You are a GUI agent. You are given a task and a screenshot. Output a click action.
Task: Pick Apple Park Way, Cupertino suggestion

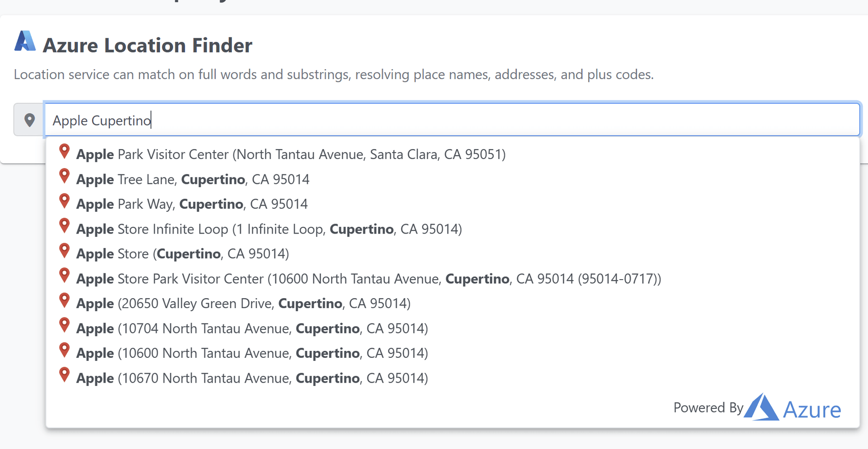(192, 204)
